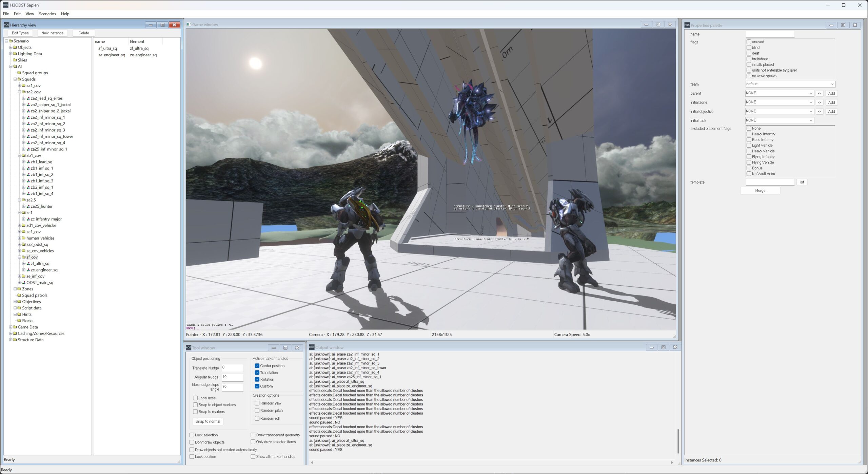Click the Translate Nudge input field

(x=233, y=368)
